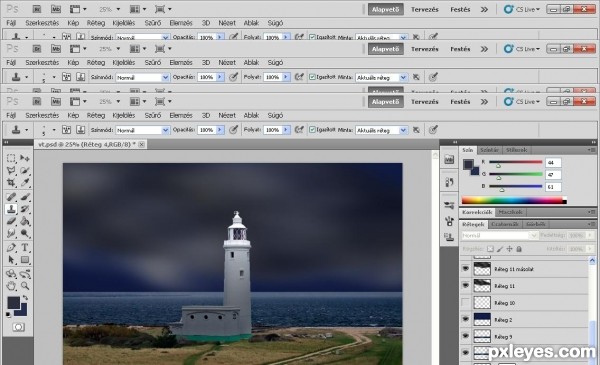
Task: Open Kép menu in middle menu bar
Action: click(73, 63)
